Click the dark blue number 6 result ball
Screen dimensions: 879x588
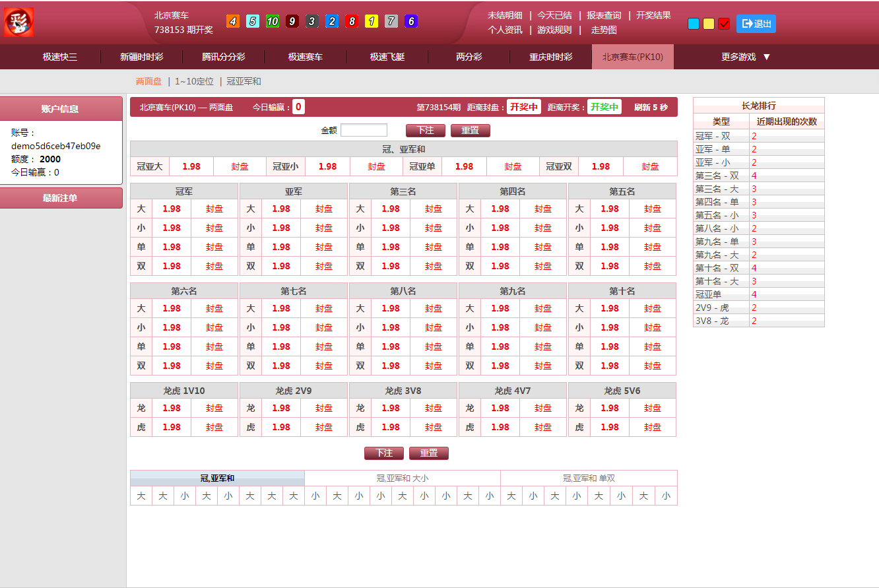(x=410, y=22)
